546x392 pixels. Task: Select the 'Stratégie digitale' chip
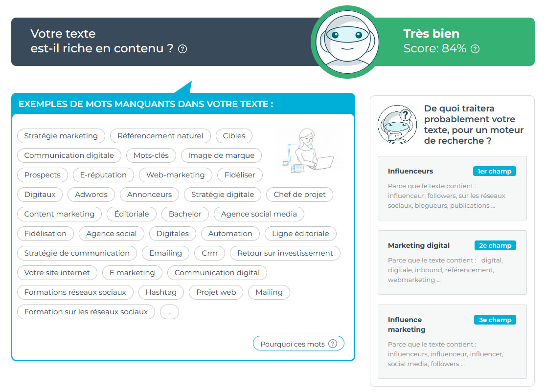pos(223,195)
